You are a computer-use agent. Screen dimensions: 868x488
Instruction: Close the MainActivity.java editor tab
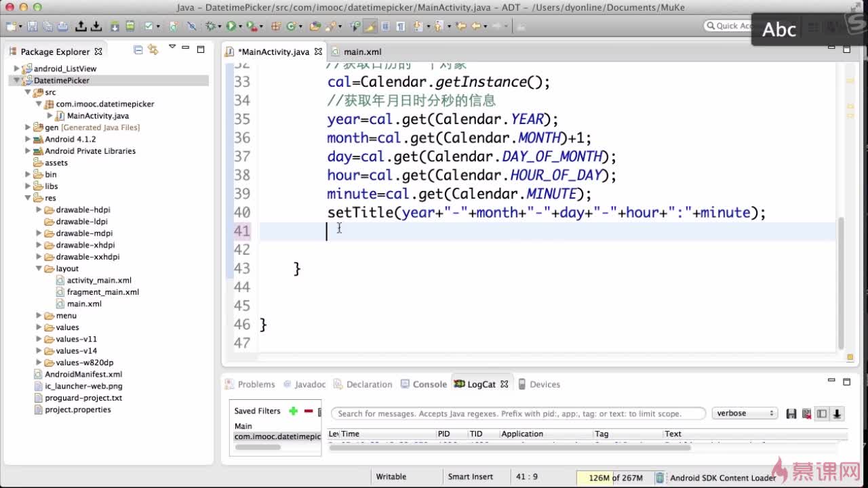click(318, 52)
